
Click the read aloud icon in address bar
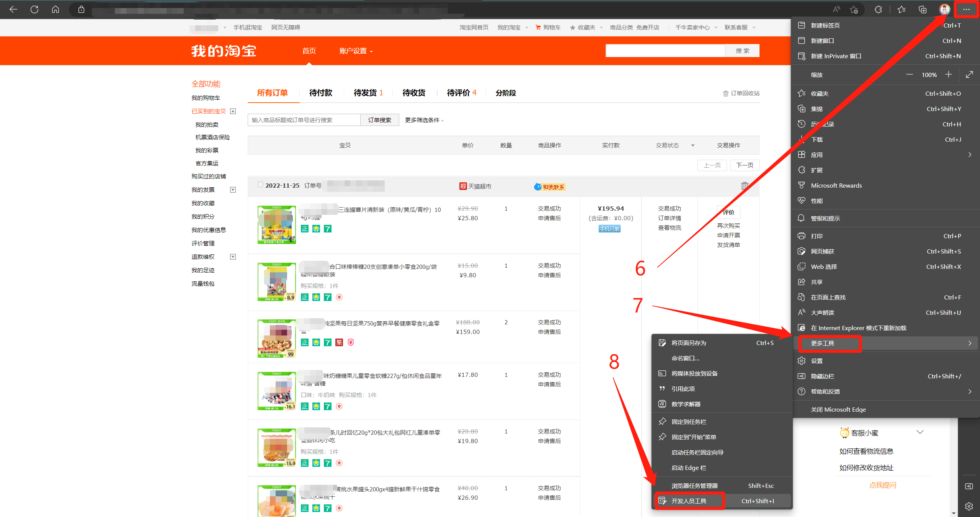click(x=836, y=10)
